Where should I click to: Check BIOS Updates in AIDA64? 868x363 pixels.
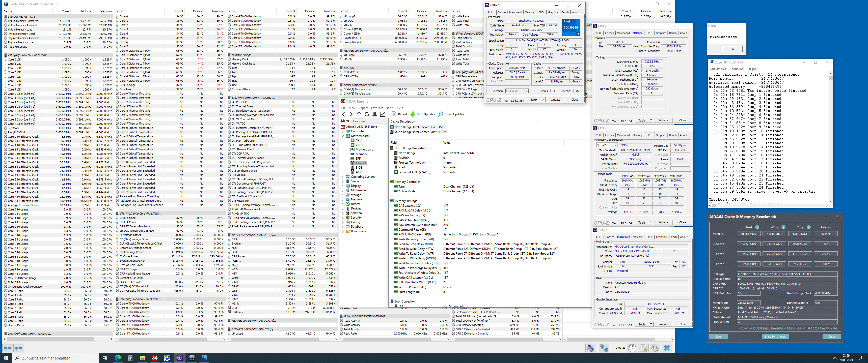(x=423, y=114)
